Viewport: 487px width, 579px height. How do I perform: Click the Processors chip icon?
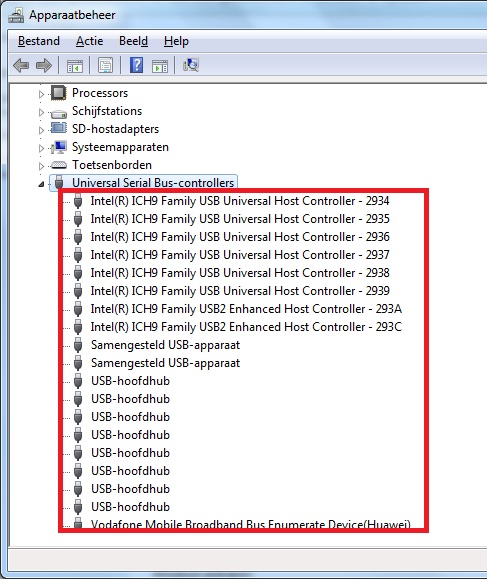tap(58, 93)
